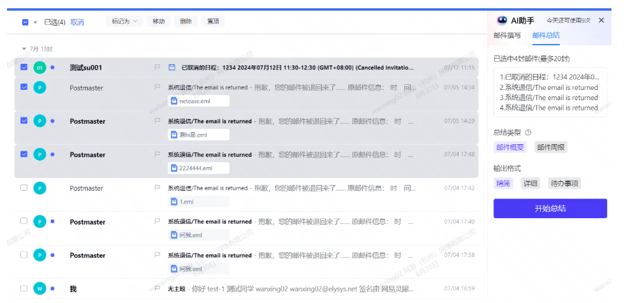Screen dimensions: 644x303
Task: Click the 开始总结 button
Action: [550, 209]
